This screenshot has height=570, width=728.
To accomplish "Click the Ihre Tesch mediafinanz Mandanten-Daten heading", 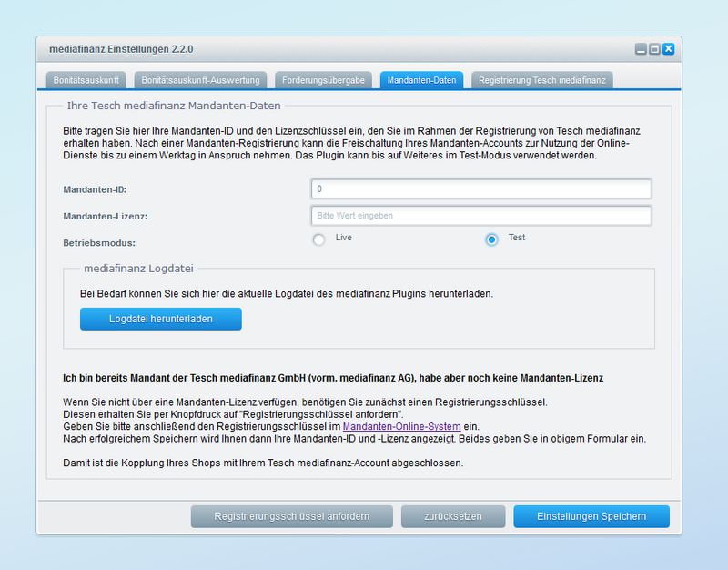I will coord(174,106).
